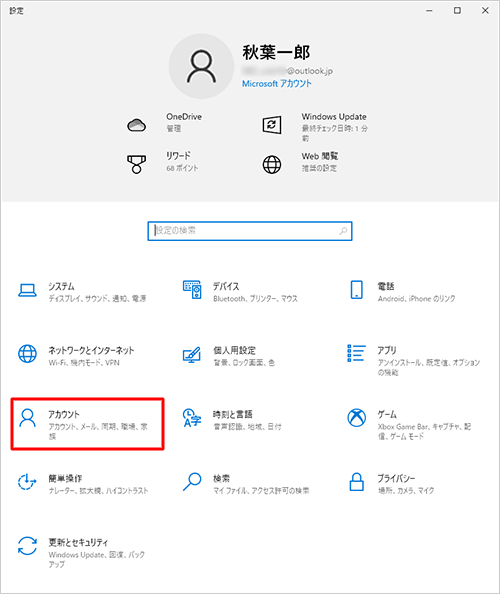Click the 電話 phone icon
This screenshot has width=500, height=594.
[356, 290]
